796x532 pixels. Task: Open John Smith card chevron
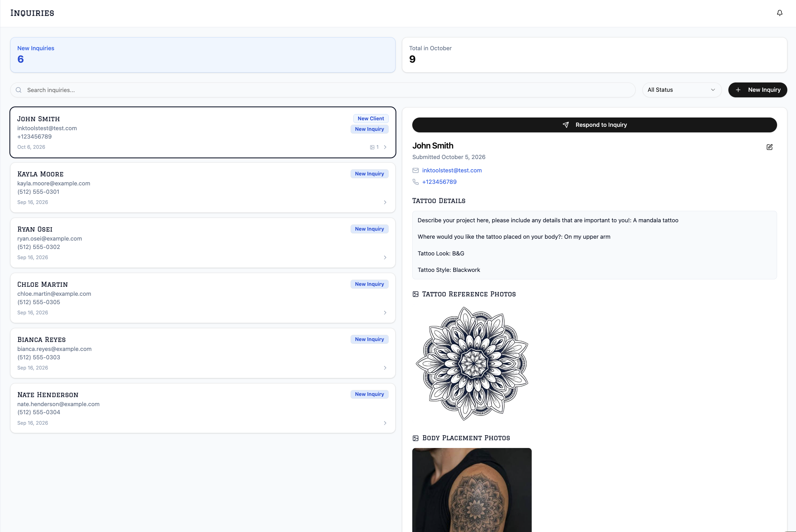(385, 147)
